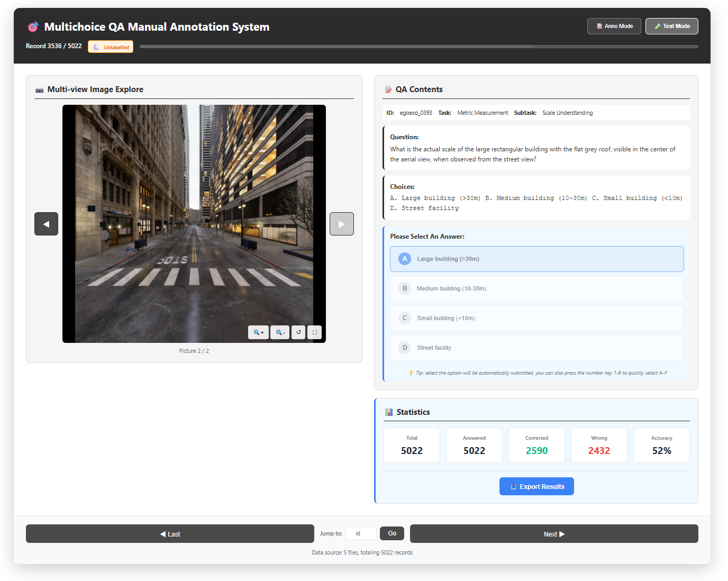Click the record progress bar
728x581 pixels.
click(418, 47)
